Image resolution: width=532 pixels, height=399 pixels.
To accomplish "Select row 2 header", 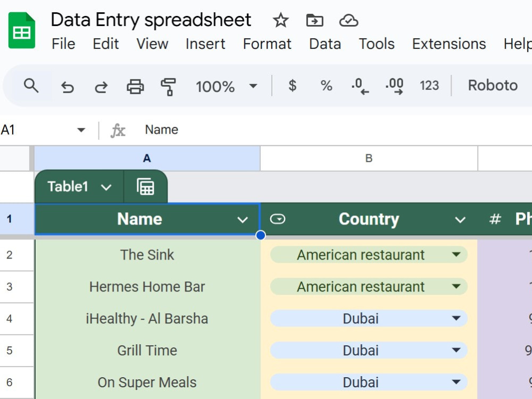I will tap(16, 255).
